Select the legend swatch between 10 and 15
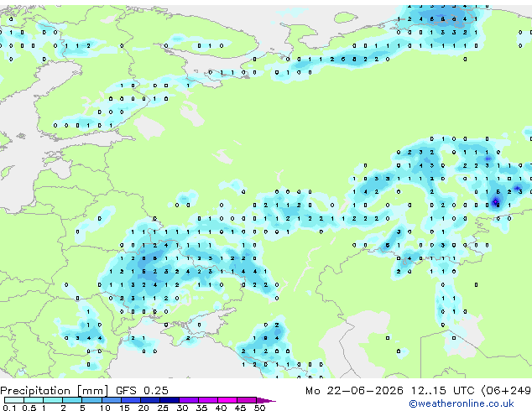The width and height of the screenshot is (532, 411). tap(112, 400)
